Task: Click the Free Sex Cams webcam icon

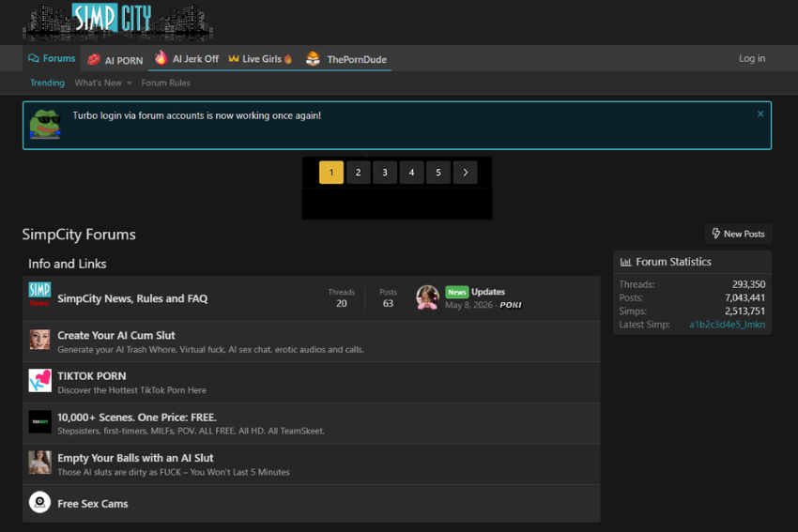Action: click(x=39, y=503)
